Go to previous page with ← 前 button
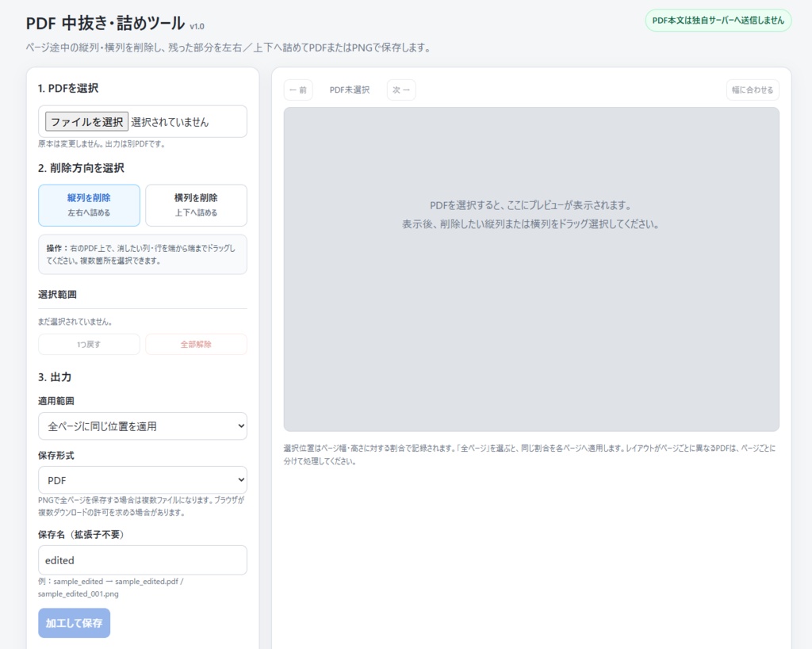 click(298, 90)
